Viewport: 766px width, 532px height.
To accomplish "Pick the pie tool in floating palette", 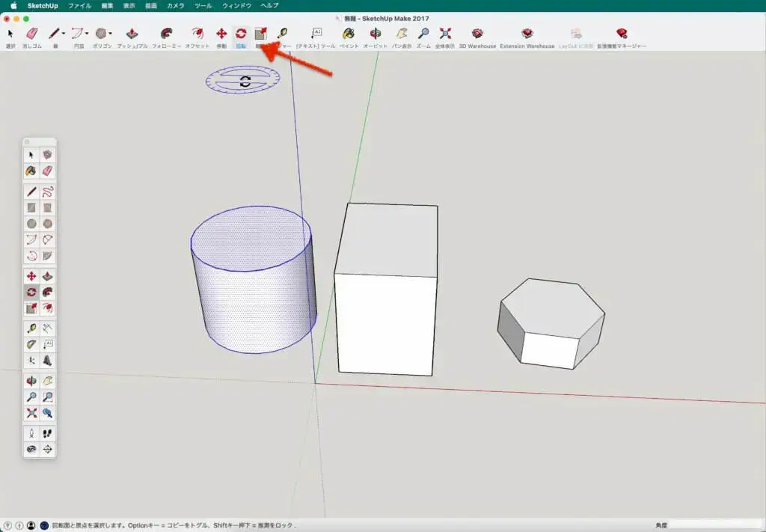I will coord(47,255).
